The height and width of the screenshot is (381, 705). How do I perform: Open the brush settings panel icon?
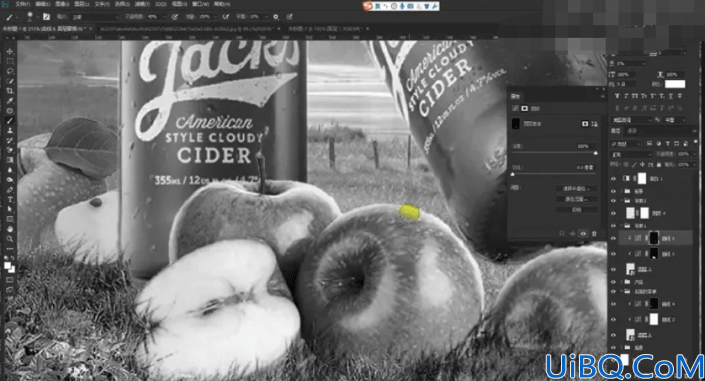tap(46, 17)
